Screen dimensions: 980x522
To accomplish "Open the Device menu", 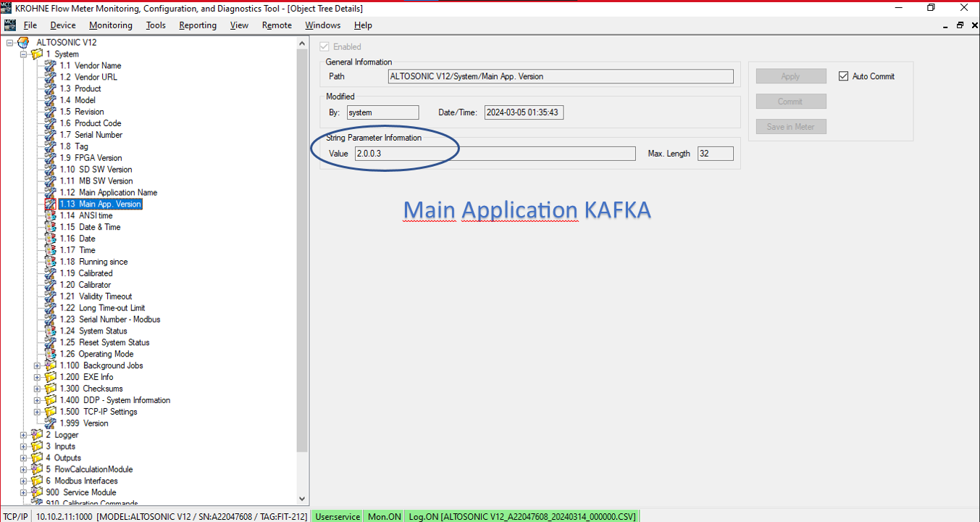I will [x=63, y=25].
